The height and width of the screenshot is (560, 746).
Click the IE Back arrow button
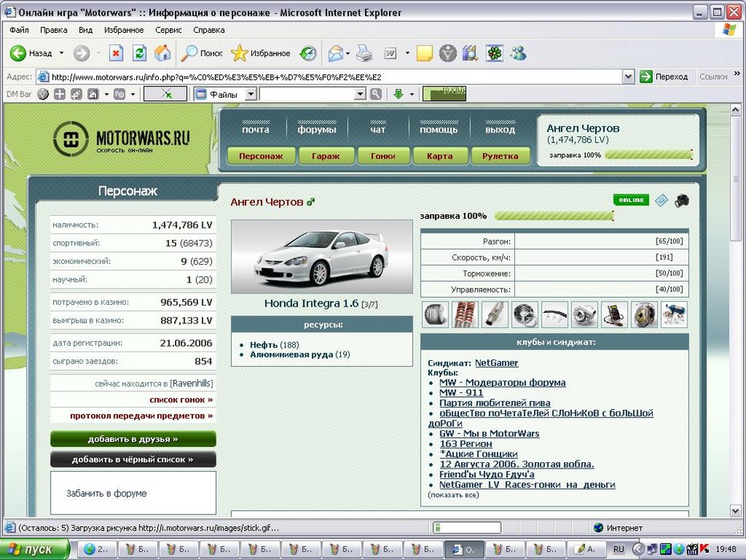(18, 53)
